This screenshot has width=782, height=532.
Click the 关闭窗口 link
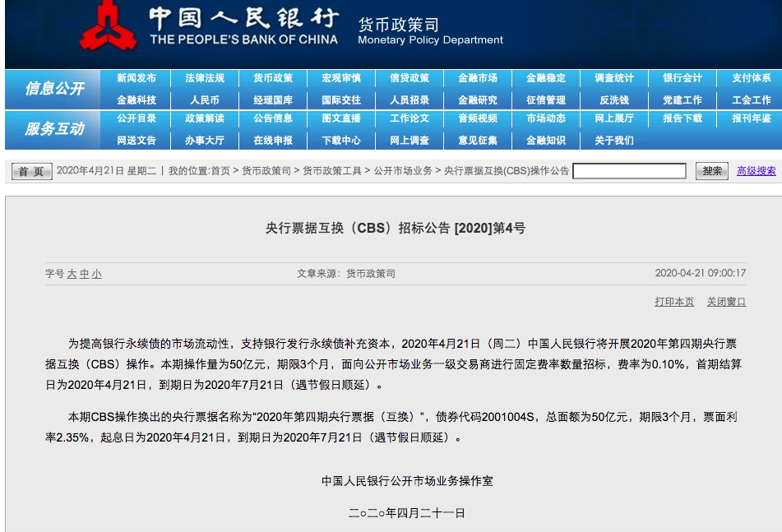point(726,302)
